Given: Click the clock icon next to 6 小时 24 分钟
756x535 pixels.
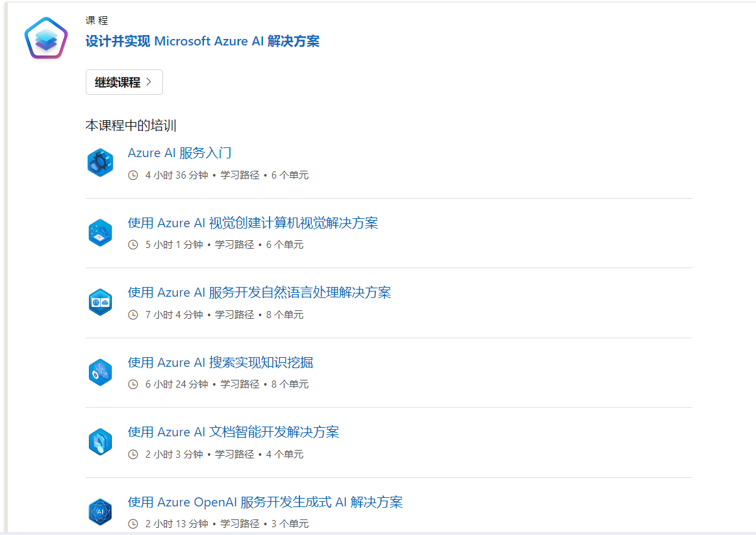Looking at the screenshot, I should [133, 384].
